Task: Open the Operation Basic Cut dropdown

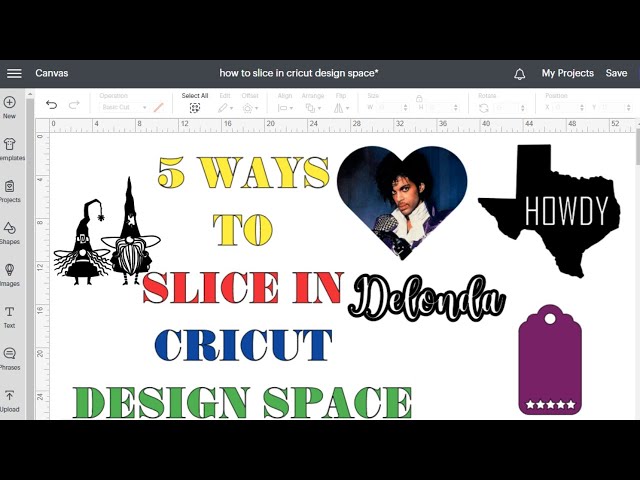Action: [123, 107]
